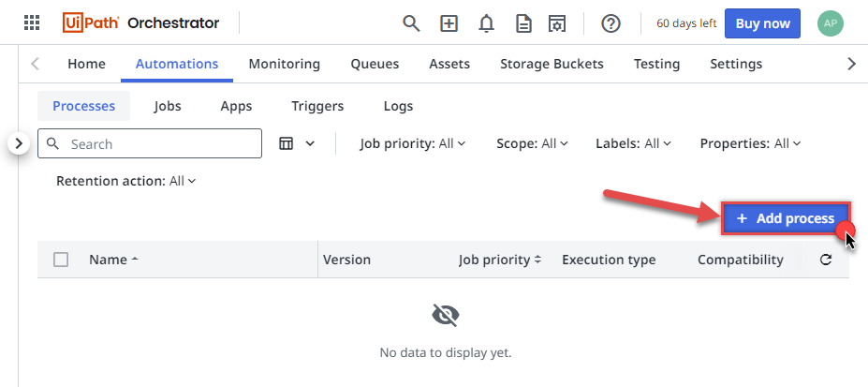Click the document page icon in header
The height and width of the screenshot is (387, 868).
(523, 23)
